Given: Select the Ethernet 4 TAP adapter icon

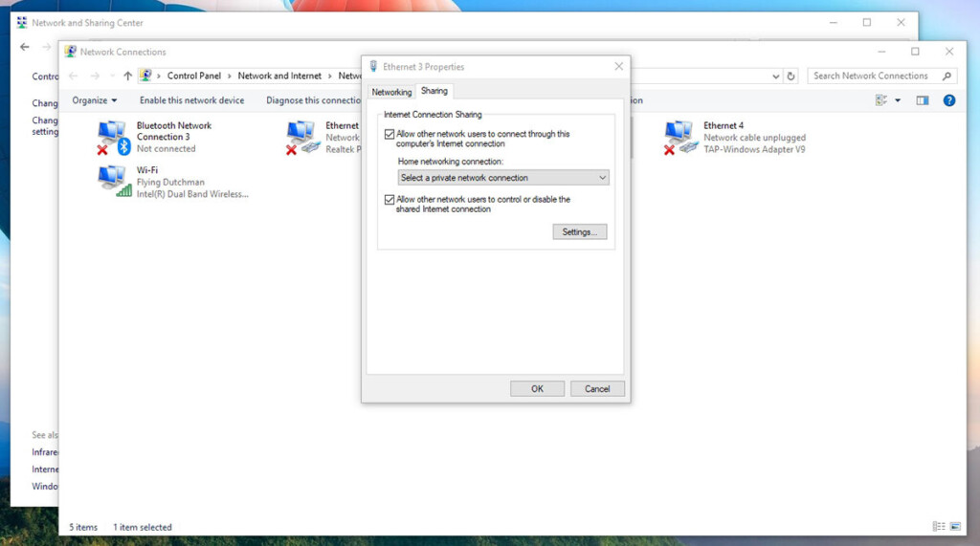Looking at the screenshot, I should (680, 138).
